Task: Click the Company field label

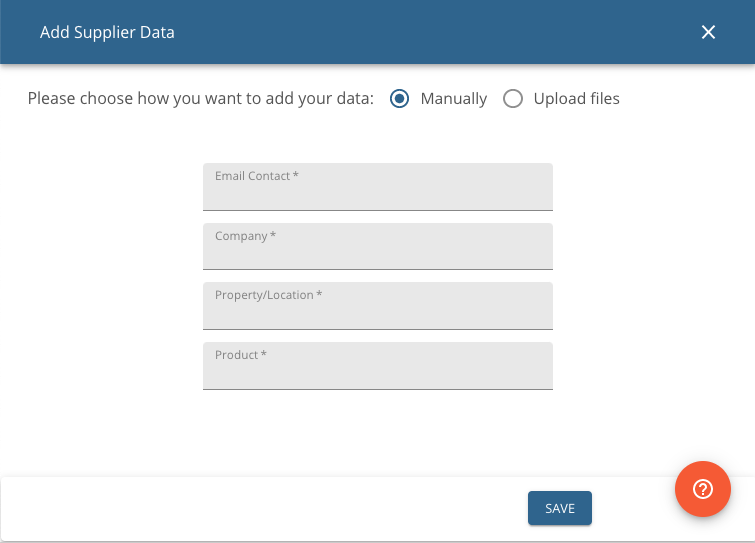Action: (x=245, y=236)
